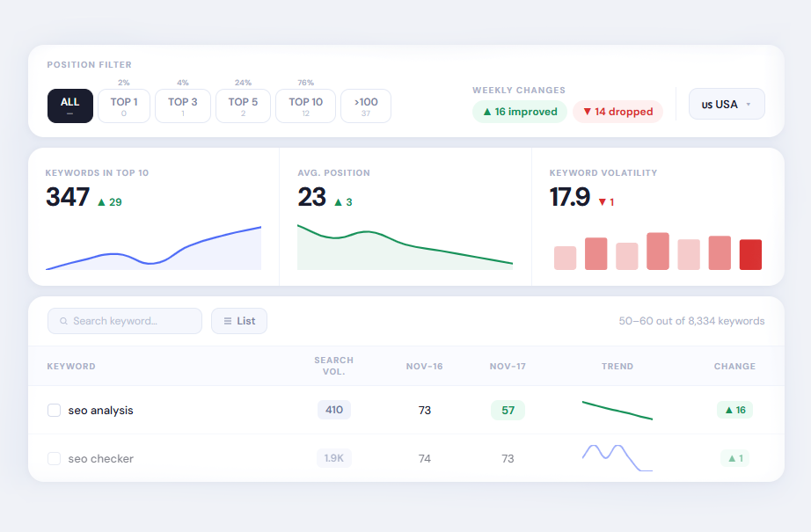Filter keywords by TOP 10
The height and width of the screenshot is (532, 811).
(306, 106)
